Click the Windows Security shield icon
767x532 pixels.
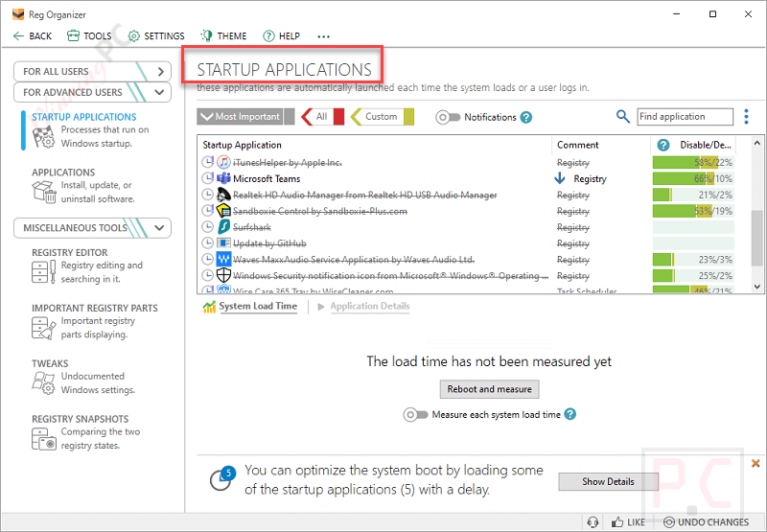click(x=224, y=275)
